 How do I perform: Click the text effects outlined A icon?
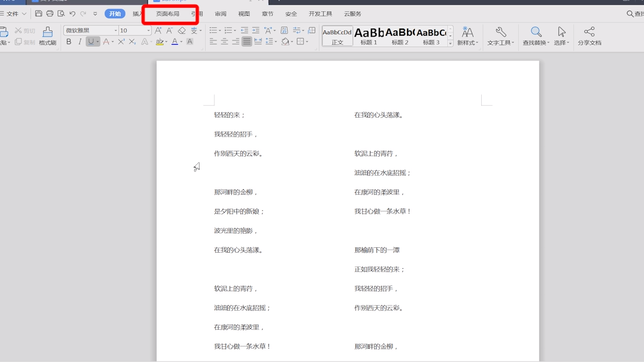point(145,42)
